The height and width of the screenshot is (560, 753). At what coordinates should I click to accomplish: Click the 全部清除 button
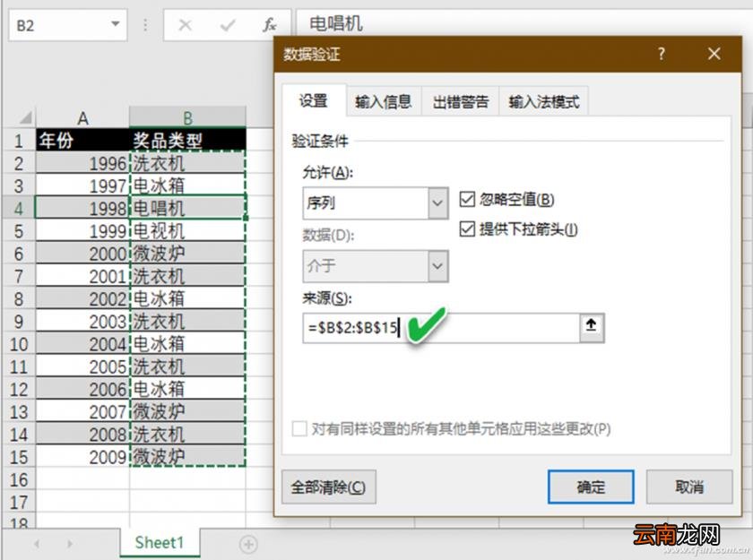pyautogui.click(x=328, y=487)
